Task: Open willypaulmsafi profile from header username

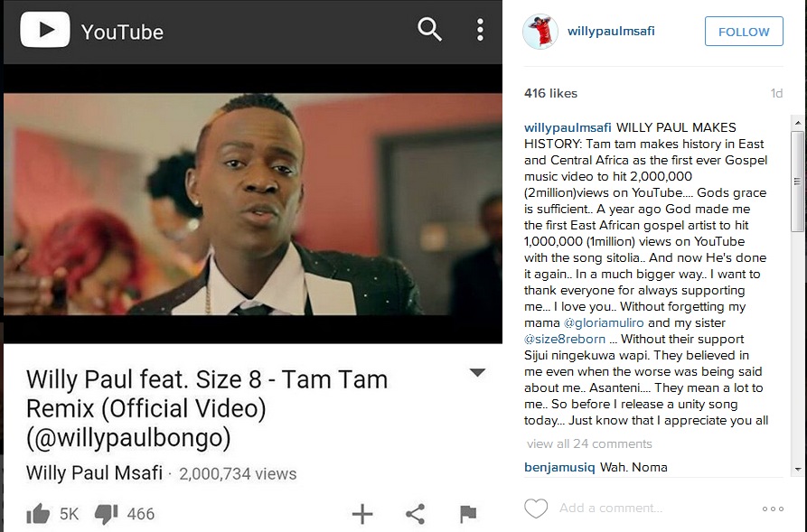Action: tap(611, 31)
